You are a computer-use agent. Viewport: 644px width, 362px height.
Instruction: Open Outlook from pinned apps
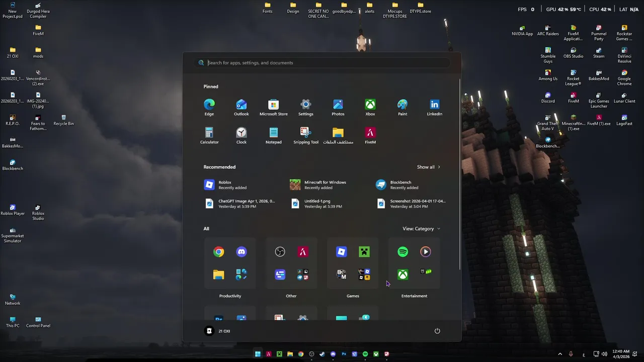242,108
